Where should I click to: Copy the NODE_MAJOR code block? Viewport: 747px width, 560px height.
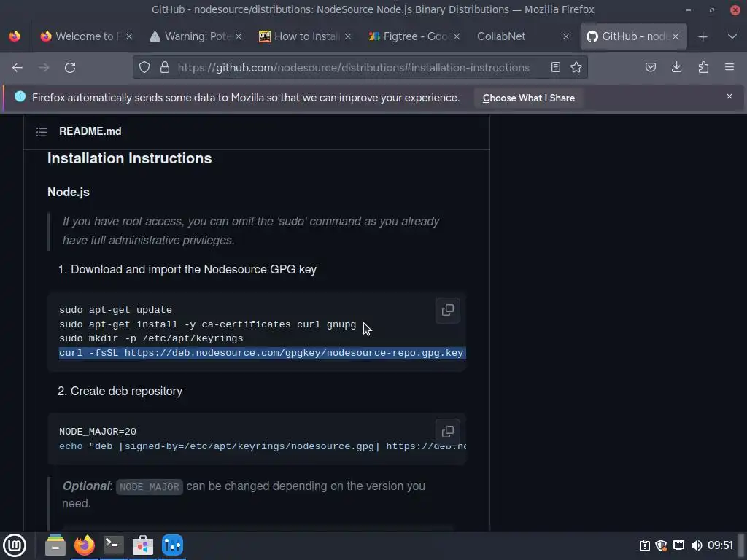point(448,432)
